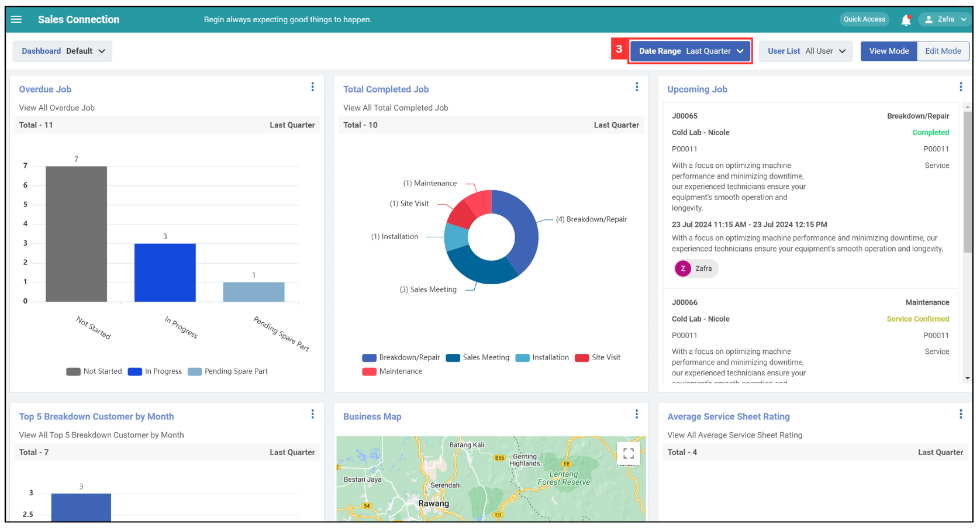The image size is (980, 531).
Task: Switch to View Mode
Action: click(x=889, y=51)
